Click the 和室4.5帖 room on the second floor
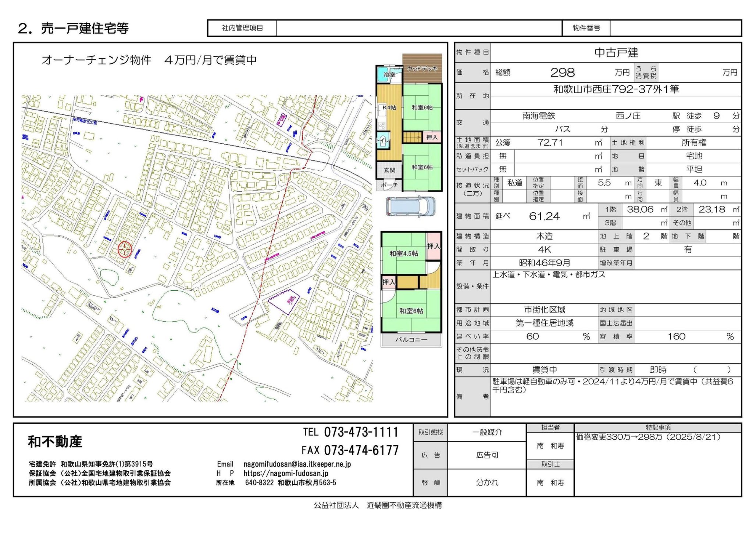Viewport: 756px width, 535px height. (403, 254)
